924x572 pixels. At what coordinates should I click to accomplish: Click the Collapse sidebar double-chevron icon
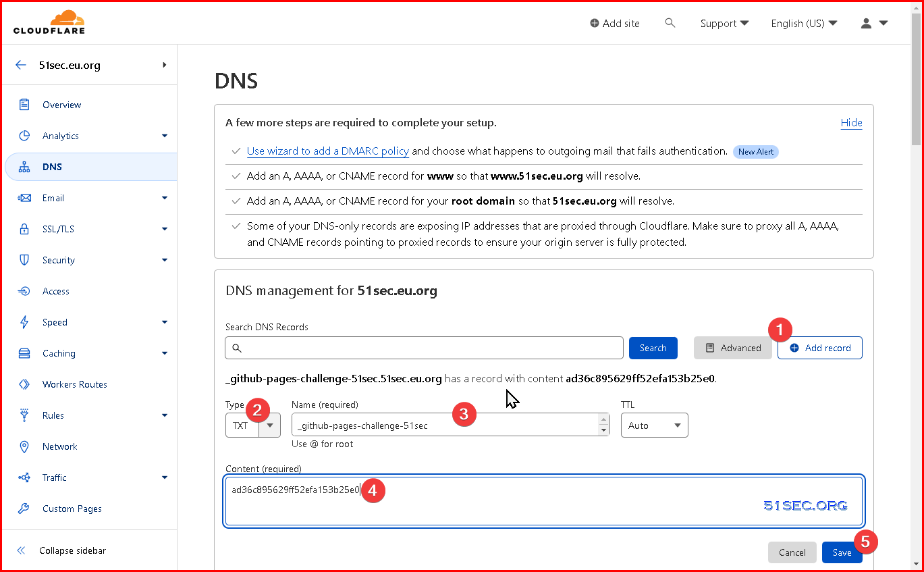click(21, 550)
